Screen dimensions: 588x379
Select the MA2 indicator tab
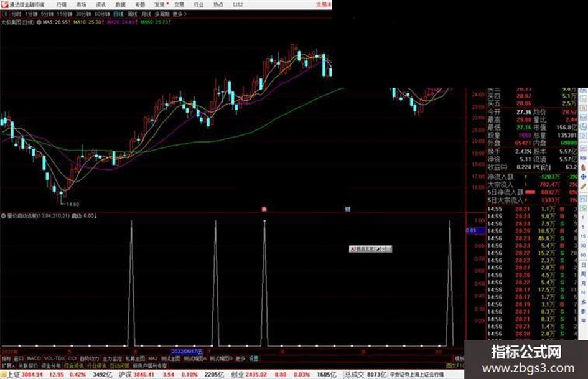coord(152,358)
